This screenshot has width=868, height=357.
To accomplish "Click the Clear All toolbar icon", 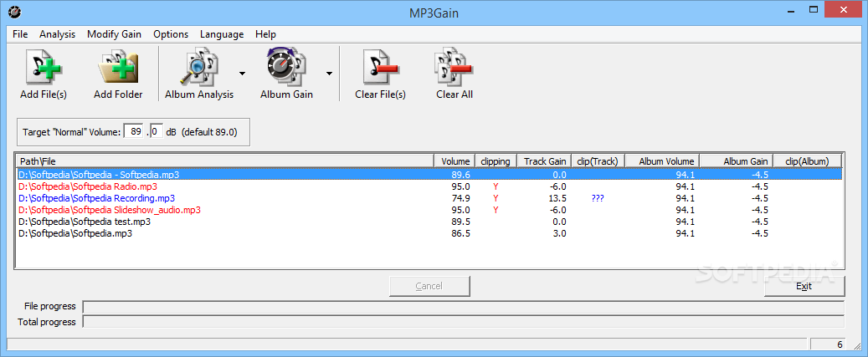I will point(454,74).
